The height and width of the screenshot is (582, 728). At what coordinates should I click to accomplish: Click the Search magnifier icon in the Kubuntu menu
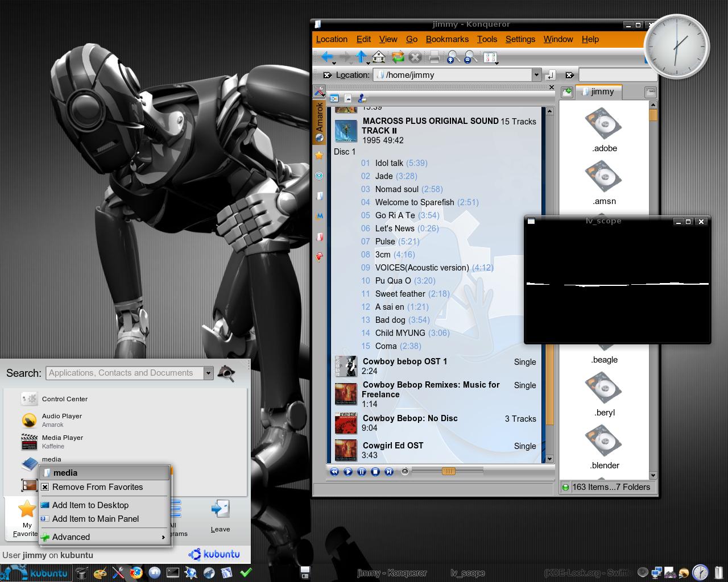tap(226, 373)
